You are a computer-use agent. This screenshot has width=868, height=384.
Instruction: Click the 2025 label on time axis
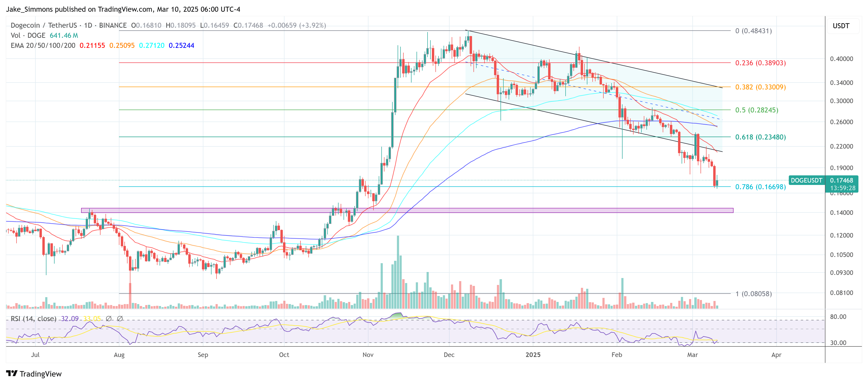(x=533, y=355)
